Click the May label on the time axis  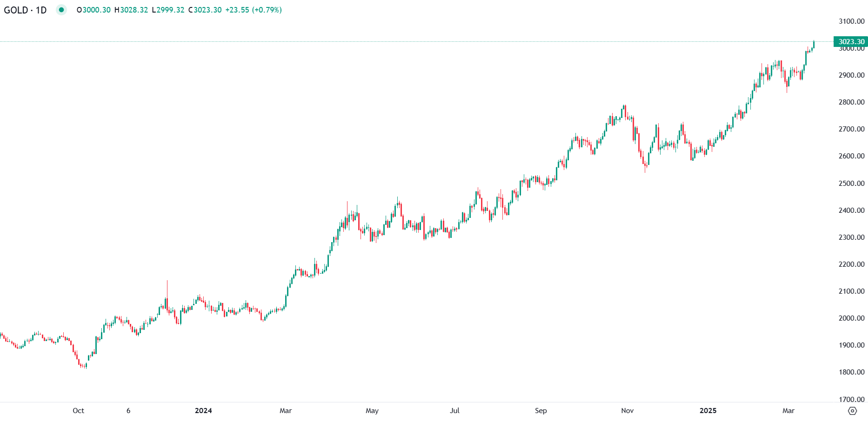(372, 411)
